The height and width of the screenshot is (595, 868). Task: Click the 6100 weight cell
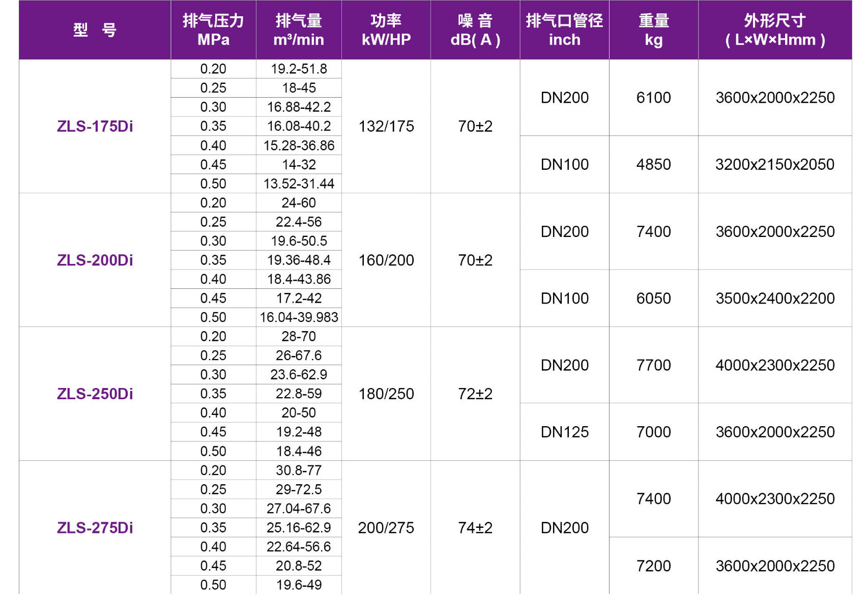pos(654,98)
